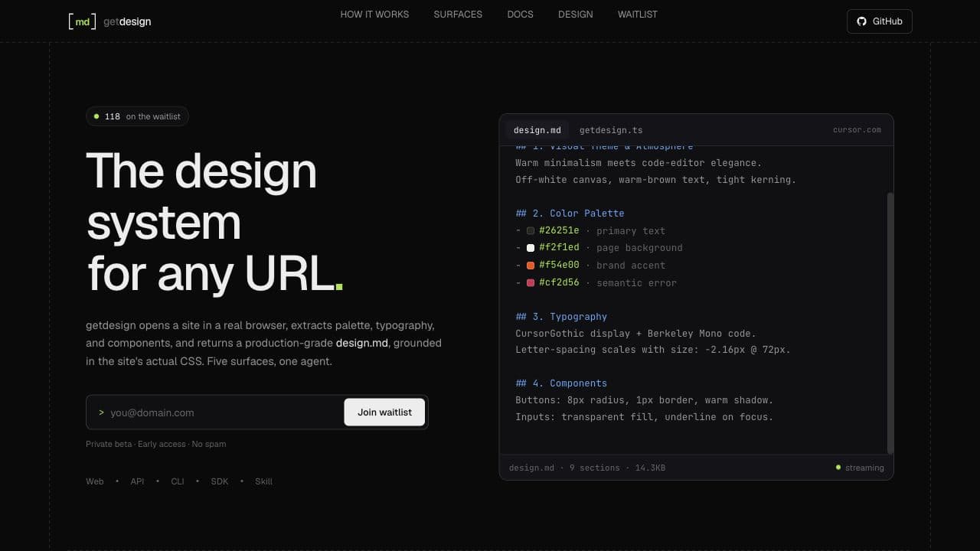The height and width of the screenshot is (551, 980).
Task: Open the GitHub button
Action: 880,21
